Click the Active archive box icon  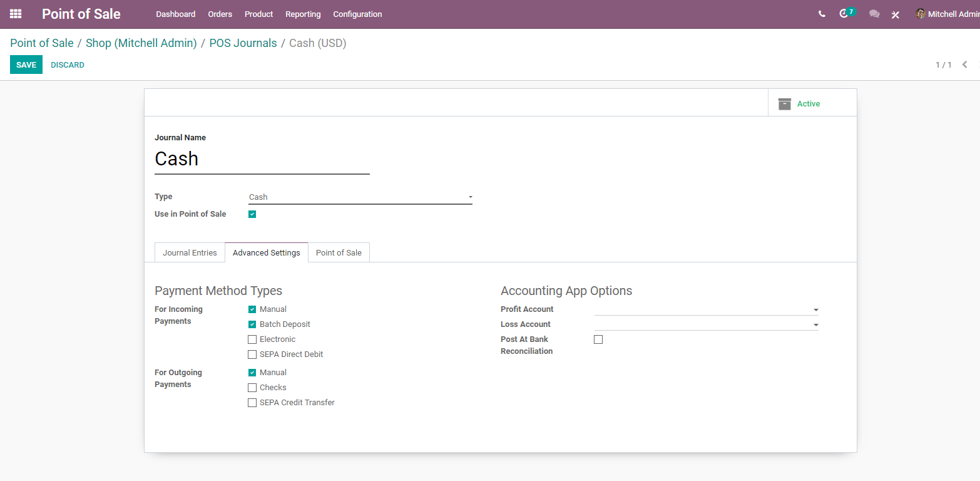[785, 104]
